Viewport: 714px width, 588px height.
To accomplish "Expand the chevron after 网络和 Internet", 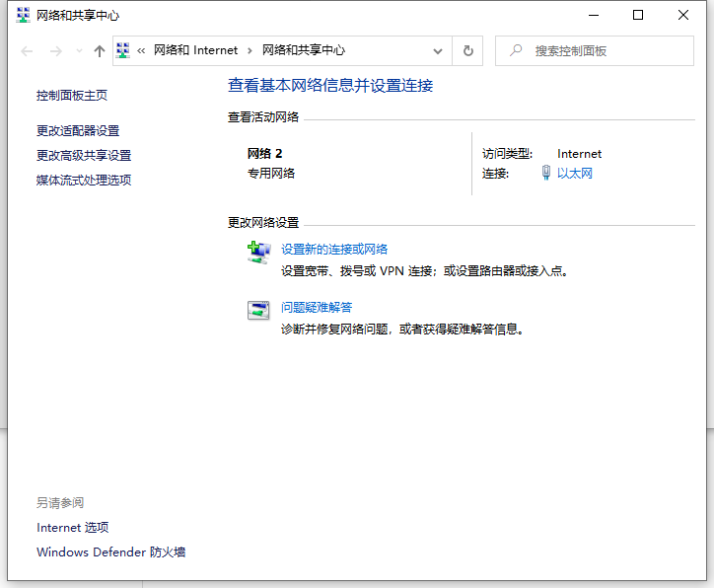I will (x=250, y=50).
